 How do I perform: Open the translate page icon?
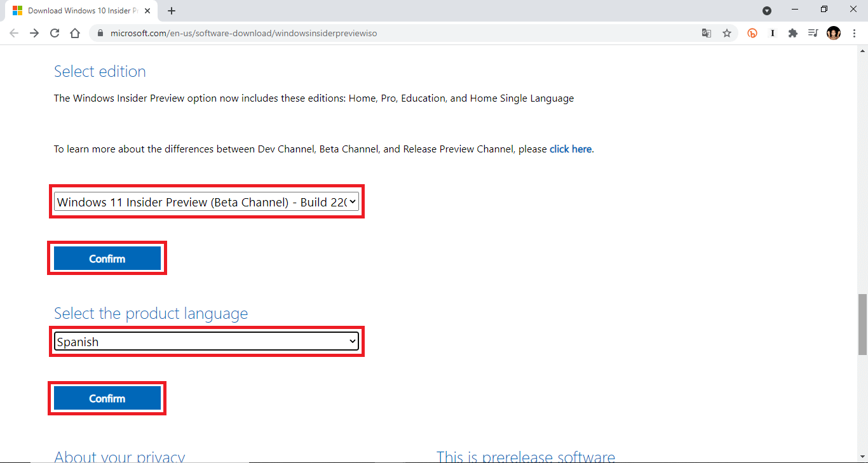click(x=707, y=33)
